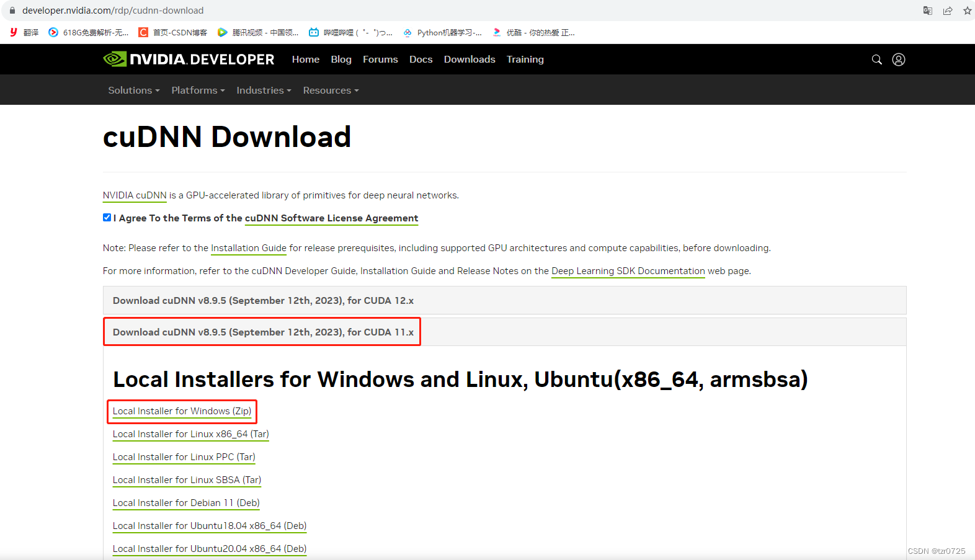Click the browser address bar URL

click(x=113, y=11)
